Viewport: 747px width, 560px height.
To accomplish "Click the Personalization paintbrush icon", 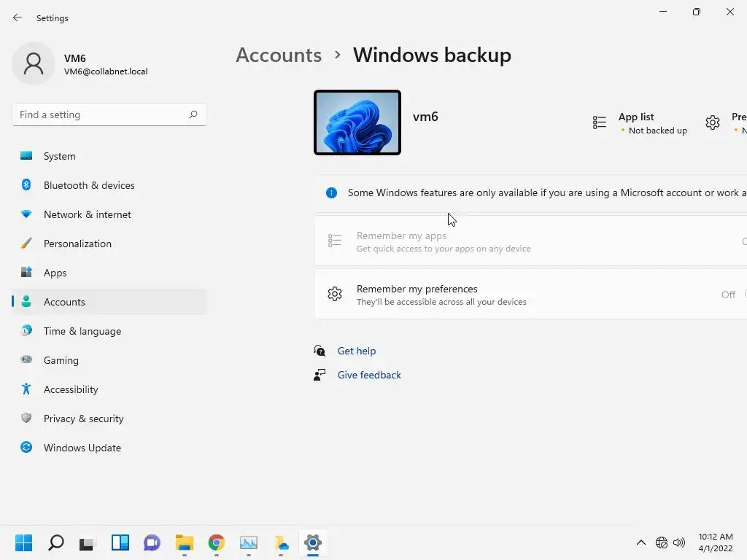I will point(26,243).
